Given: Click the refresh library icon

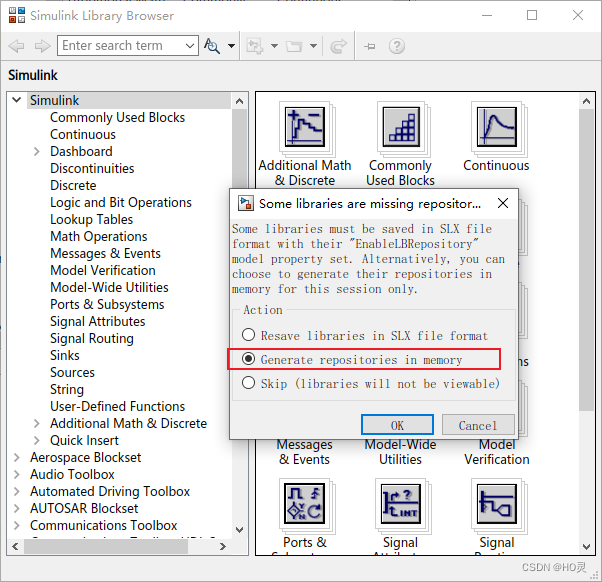Looking at the screenshot, I should point(338,46).
